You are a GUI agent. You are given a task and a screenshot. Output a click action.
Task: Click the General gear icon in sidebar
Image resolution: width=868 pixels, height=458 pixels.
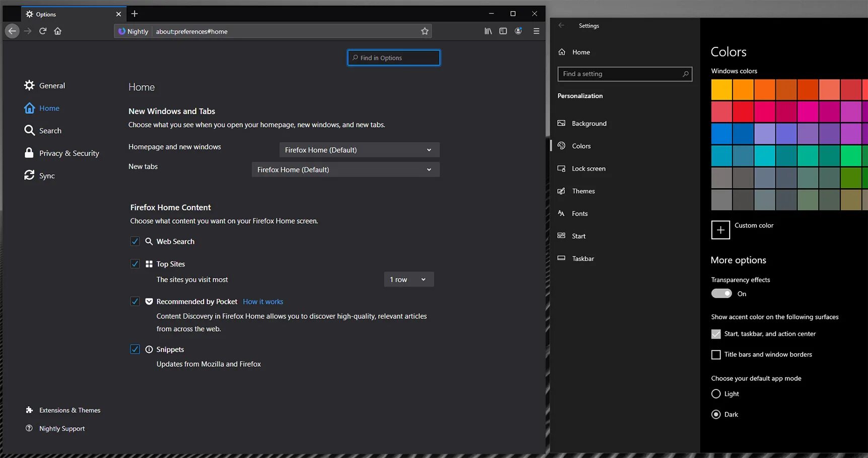30,85
